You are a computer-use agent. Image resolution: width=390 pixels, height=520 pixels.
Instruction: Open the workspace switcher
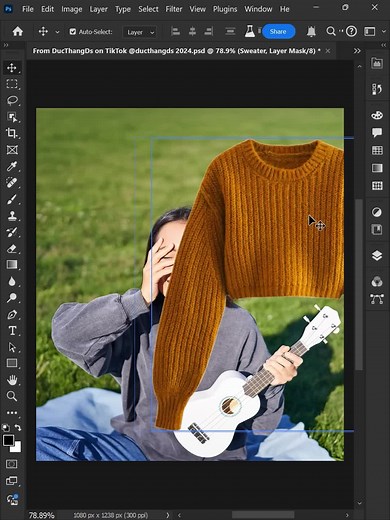coord(369,32)
